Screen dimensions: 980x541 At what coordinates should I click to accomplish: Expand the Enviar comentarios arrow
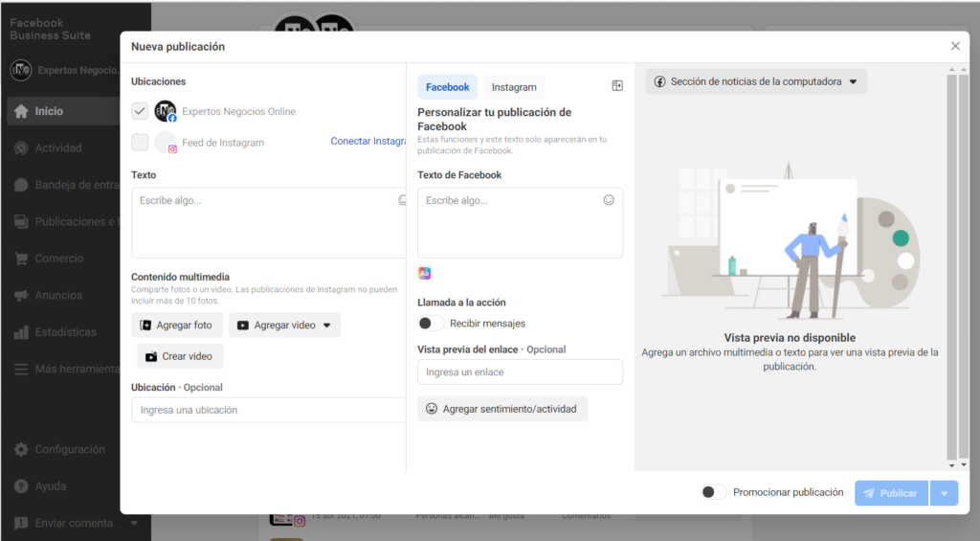coord(134,523)
